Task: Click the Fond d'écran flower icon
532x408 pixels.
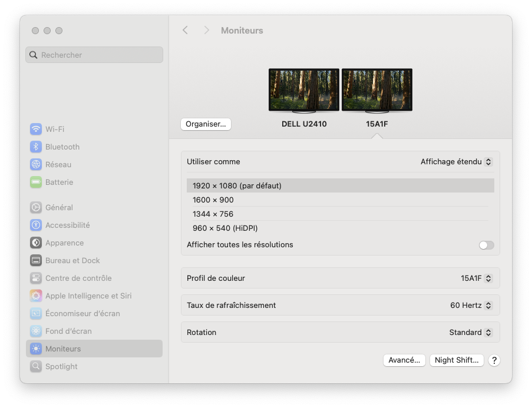Action: (36, 331)
